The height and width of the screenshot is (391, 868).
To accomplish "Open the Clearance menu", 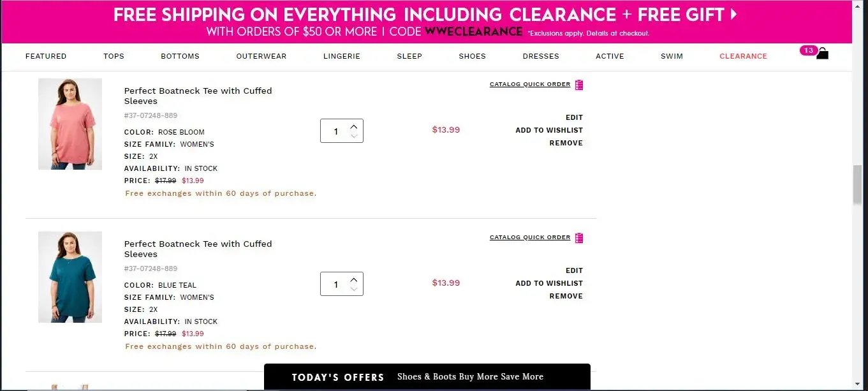I will pos(743,56).
